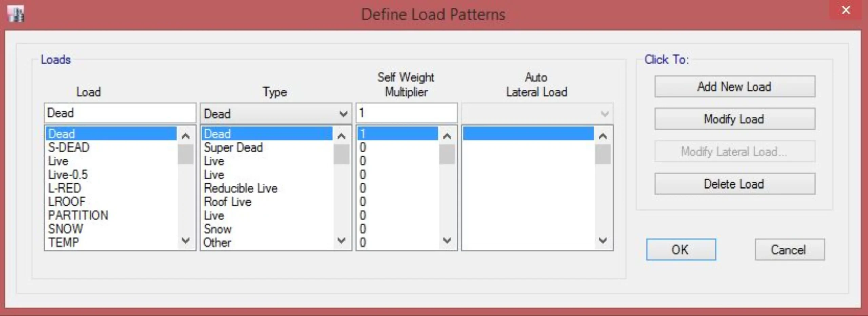Select S-DEAD in the load list

(x=69, y=147)
